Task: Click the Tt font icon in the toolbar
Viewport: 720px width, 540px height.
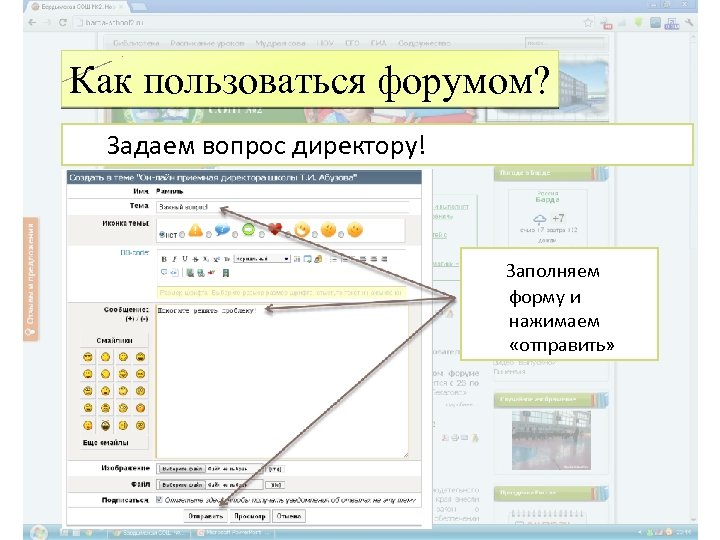Action: pyautogui.click(x=226, y=259)
